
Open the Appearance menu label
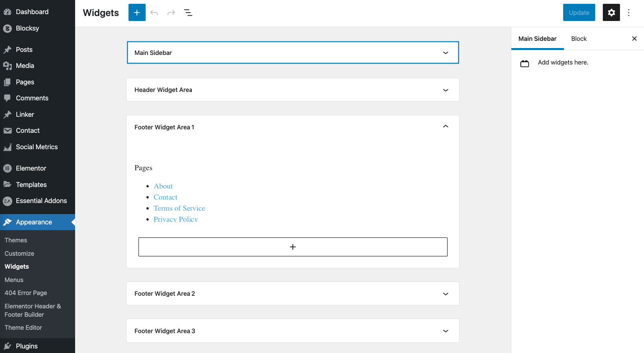tap(34, 222)
